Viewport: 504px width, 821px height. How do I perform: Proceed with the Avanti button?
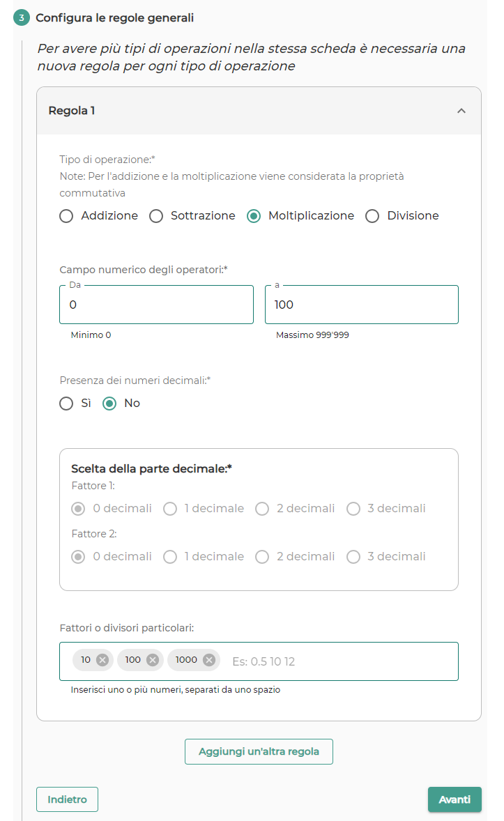tap(455, 799)
